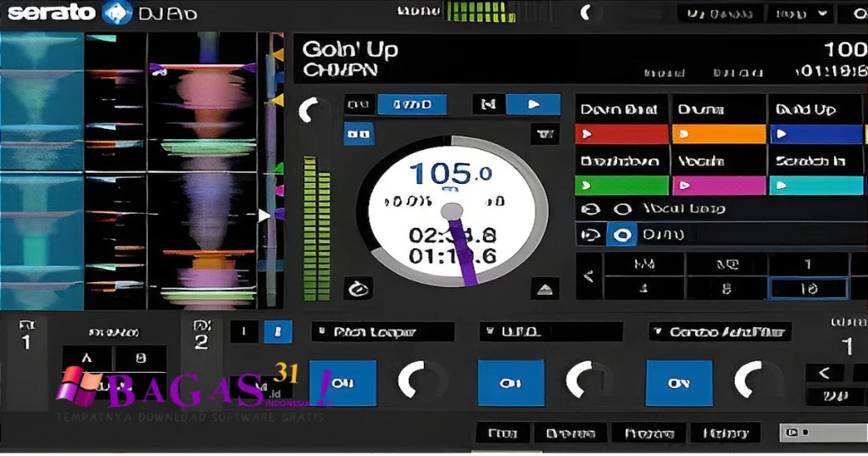This screenshot has width=868, height=456.
Task: Click the button left of top-bar dropdown
Action: [x=720, y=14]
